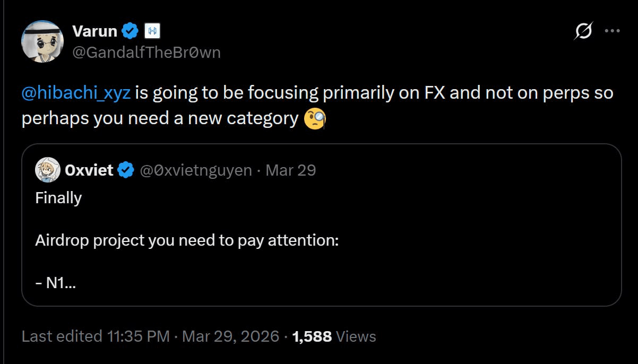Open the 1,588 Views count
The image size is (638, 364).
point(334,336)
